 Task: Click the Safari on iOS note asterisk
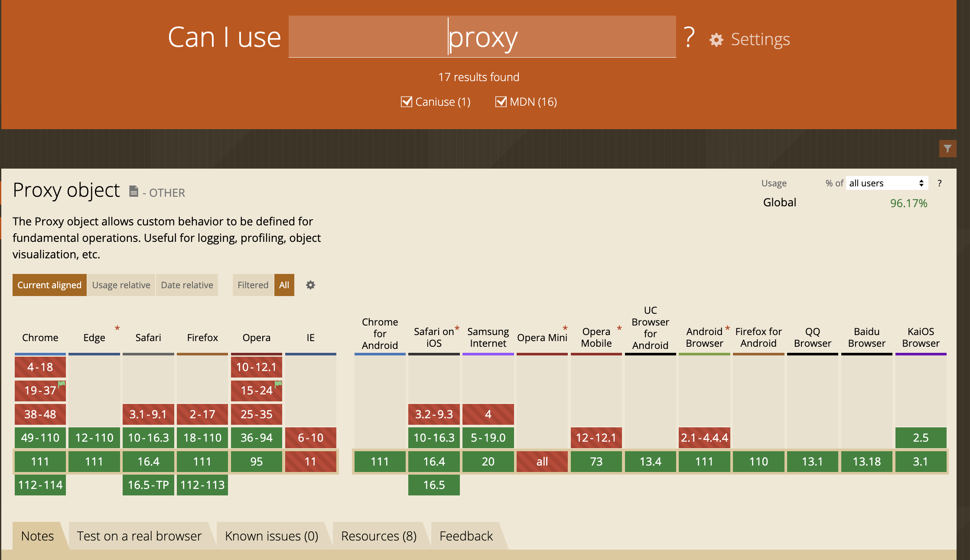click(457, 329)
